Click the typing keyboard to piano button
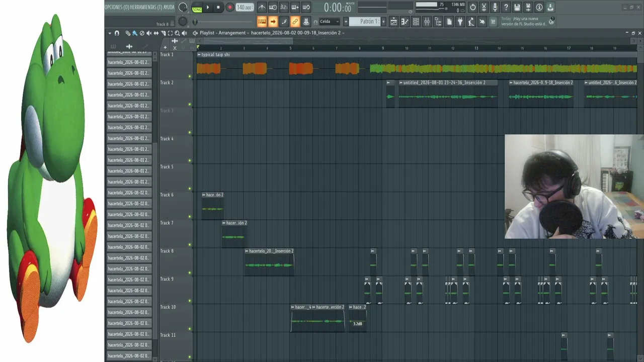Image resolution: width=644 pixels, height=362 pixels. (x=262, y=22)
